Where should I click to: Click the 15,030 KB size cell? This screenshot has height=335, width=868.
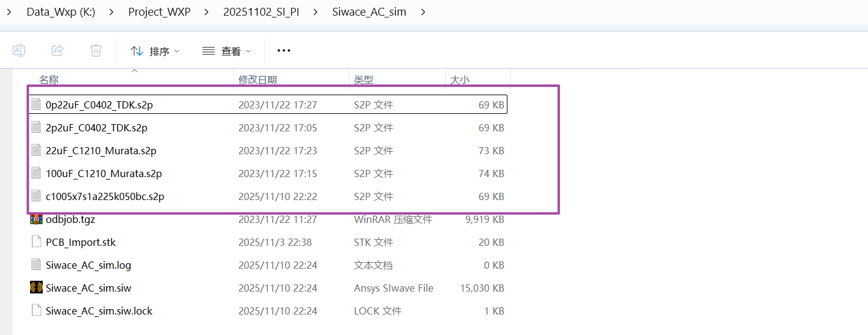pos(482,288)
